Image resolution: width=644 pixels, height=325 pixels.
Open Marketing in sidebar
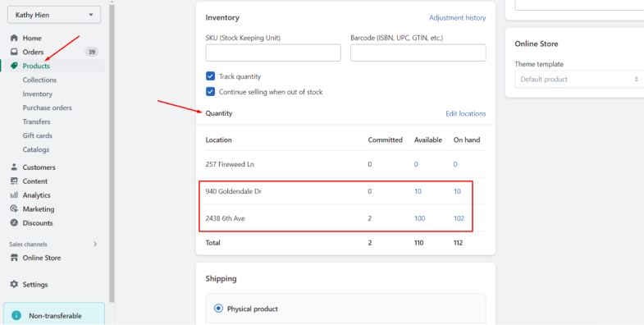[39, 209]
